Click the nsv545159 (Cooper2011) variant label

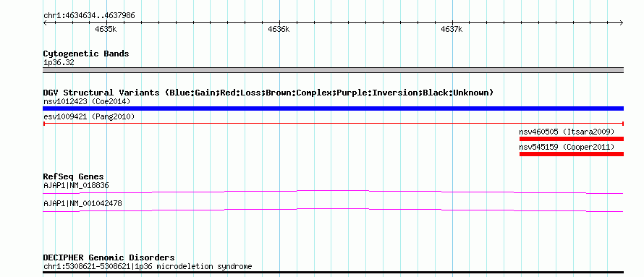pyautogui.click(x=567, y=147)
